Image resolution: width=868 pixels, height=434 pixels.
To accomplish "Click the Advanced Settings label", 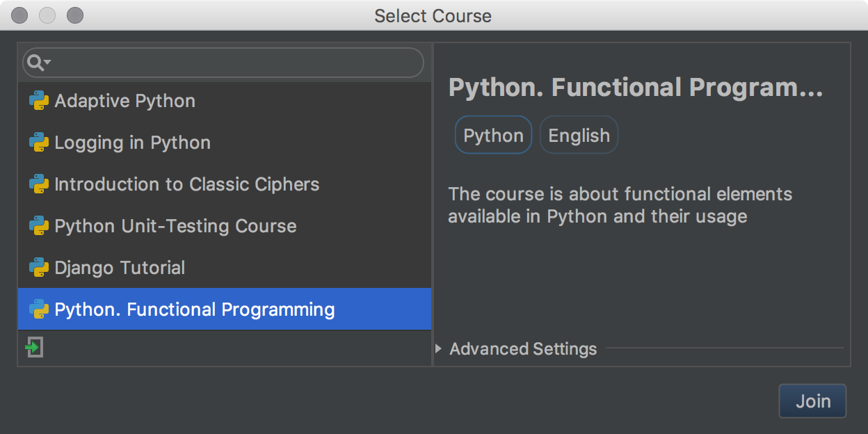I will pos(523,348).
